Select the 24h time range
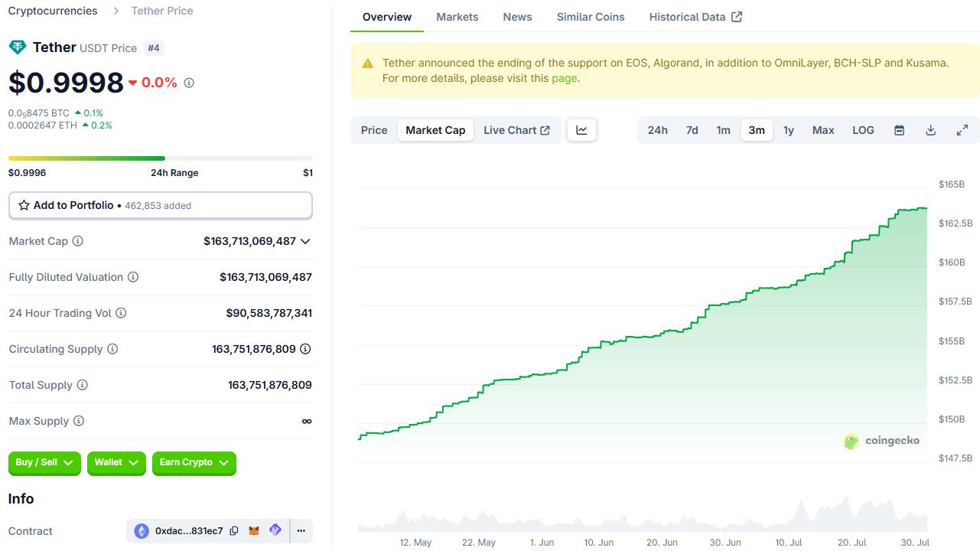The width and height of the screenshot is (980, 551). pos(658,130)
